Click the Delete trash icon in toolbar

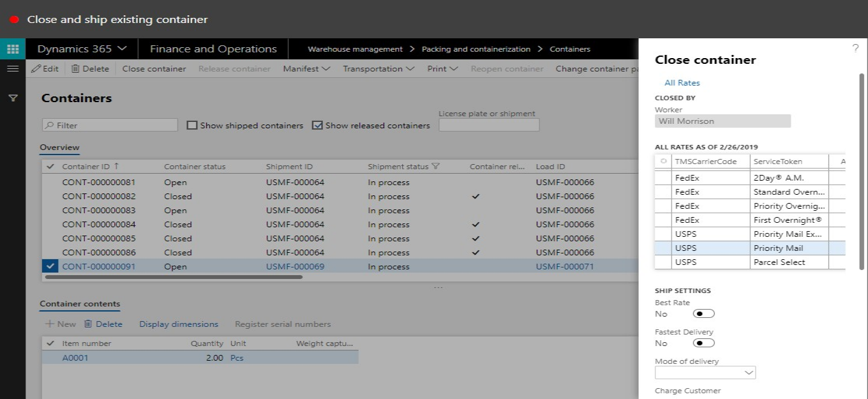click(75, 69)
